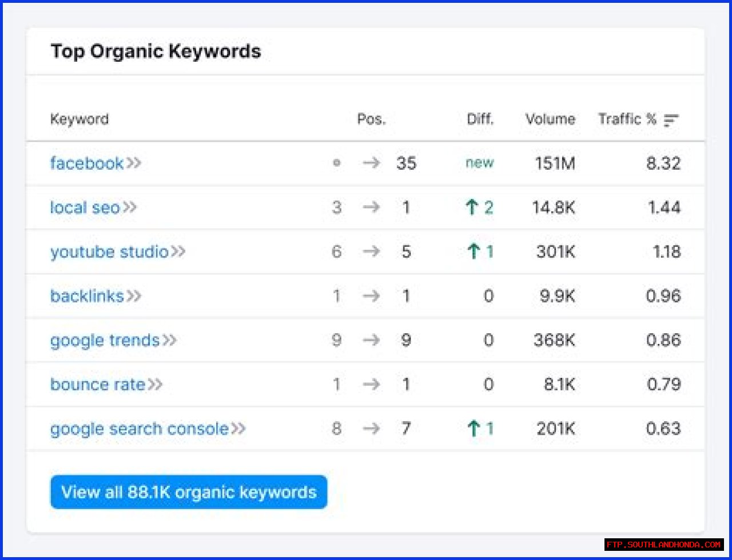Select the youtube studio keyword link
732x560 pixels.
[109, 251]
